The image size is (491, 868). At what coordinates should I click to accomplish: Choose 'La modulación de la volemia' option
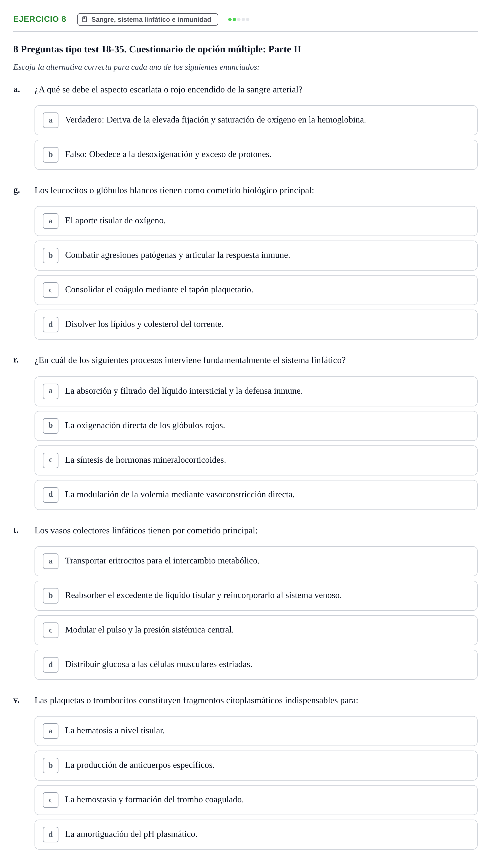256,495
